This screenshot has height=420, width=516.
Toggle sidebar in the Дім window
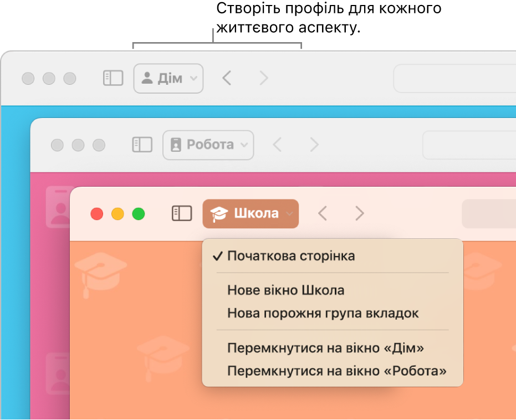pos(113,78)
